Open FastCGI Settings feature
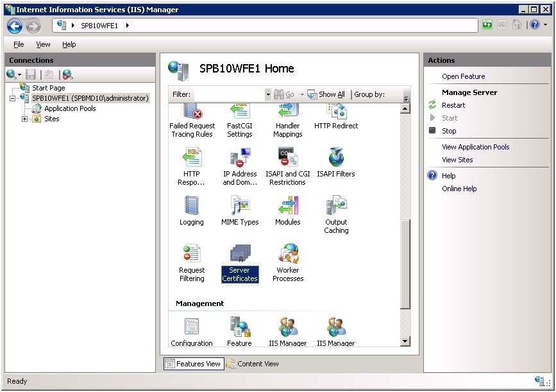Screen dimensions: 556x392 pyautogui.click(x=240, y=121)
